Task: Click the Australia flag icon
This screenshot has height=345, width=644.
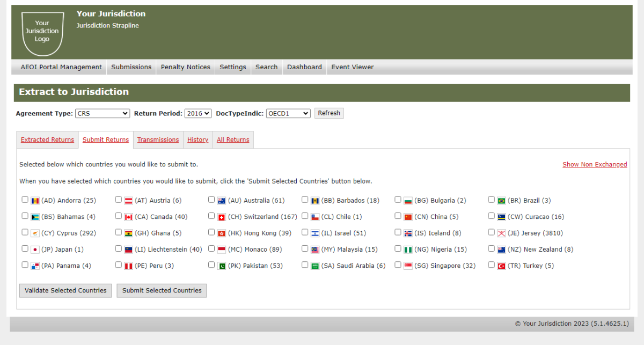Action: click(222, 201)
